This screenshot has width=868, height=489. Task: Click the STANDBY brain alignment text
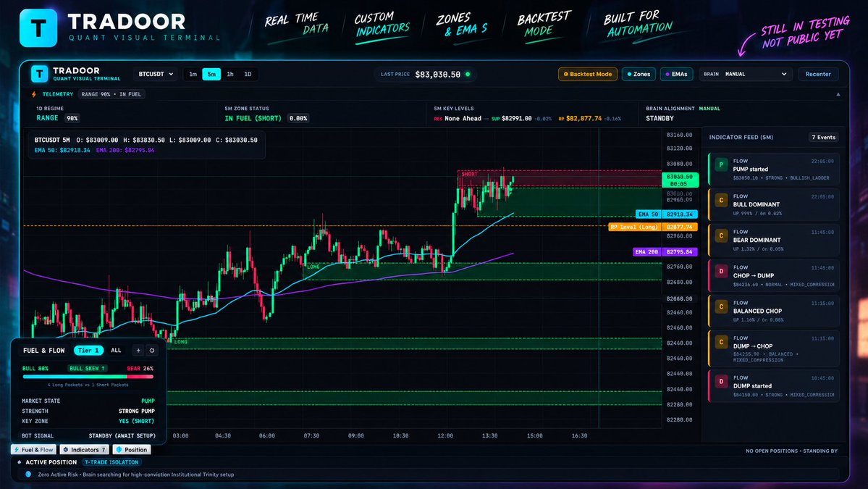click(660, 119)
